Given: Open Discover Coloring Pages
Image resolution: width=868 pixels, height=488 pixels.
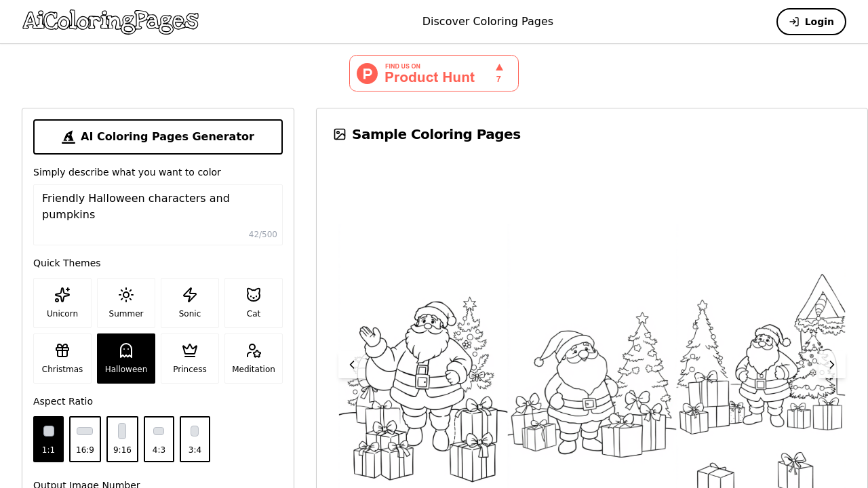Looking at the screenshot, I should (x=488, y=21).
